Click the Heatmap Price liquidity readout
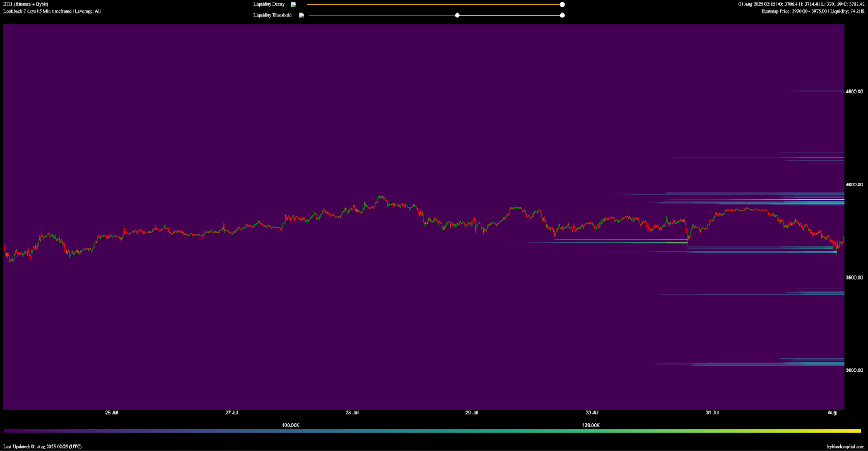 click(x=812, y=11)
